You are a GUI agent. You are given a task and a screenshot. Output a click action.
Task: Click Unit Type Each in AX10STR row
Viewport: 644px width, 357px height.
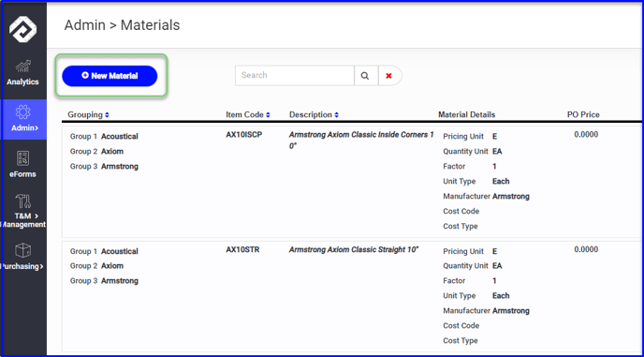(476, 295)
